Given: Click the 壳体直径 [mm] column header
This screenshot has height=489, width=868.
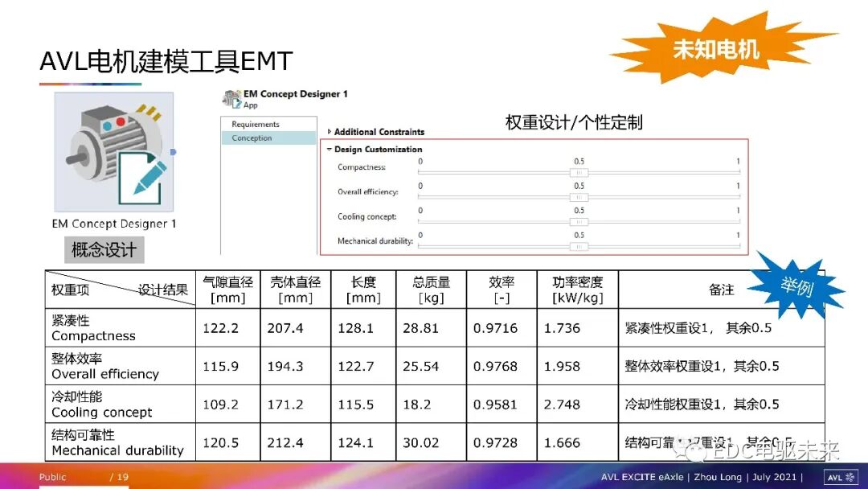Looking at the screenshot, I should click(x=295, y=290).
